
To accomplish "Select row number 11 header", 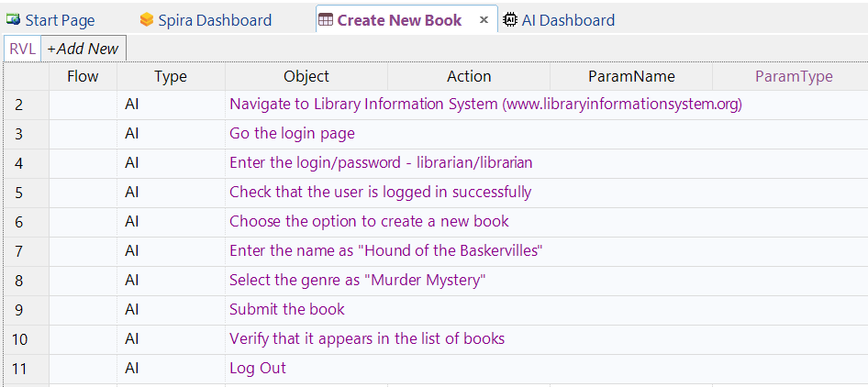I will (x=27, y=368).
